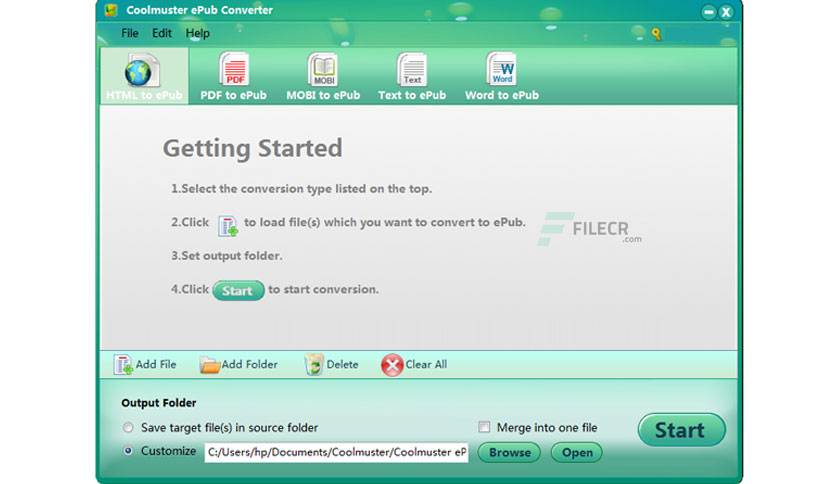Viewport: 836px width, 484px height.
Task: Open the File menu
Action: (130, 33)
